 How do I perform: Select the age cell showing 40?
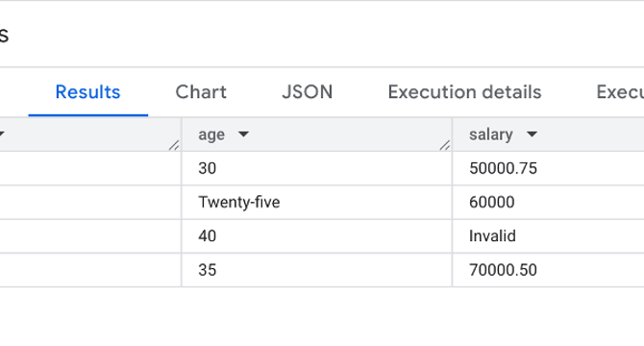(316, 236)
